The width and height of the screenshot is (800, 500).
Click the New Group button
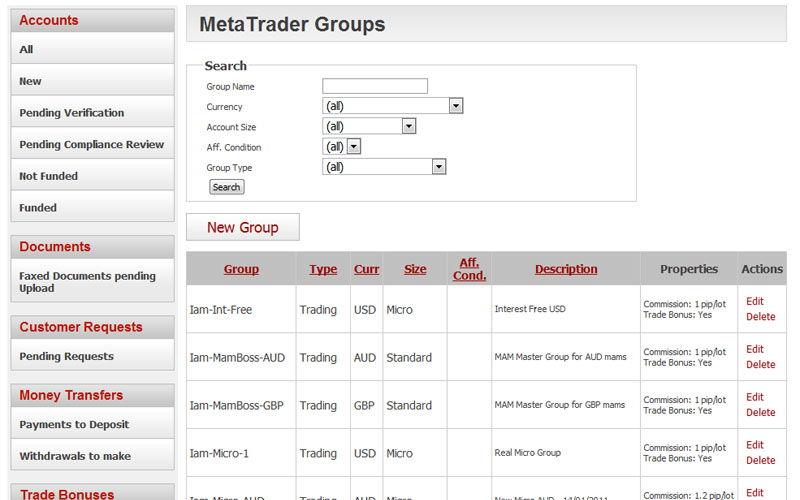point(243,227)
